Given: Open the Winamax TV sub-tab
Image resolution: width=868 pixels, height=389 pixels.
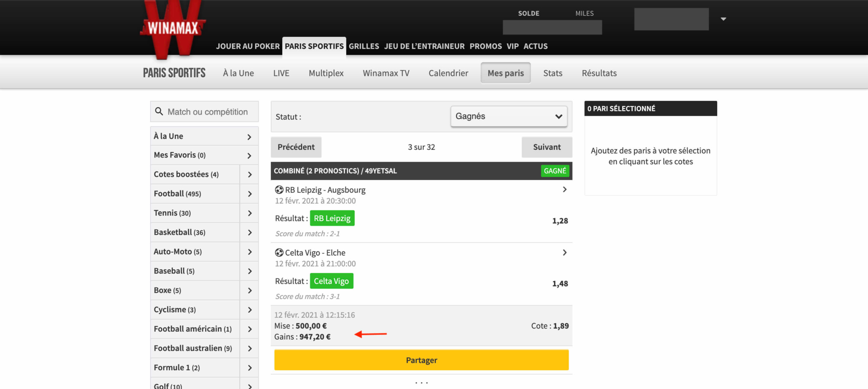Looking at the screenshot, I should click(x=386, y=73).
